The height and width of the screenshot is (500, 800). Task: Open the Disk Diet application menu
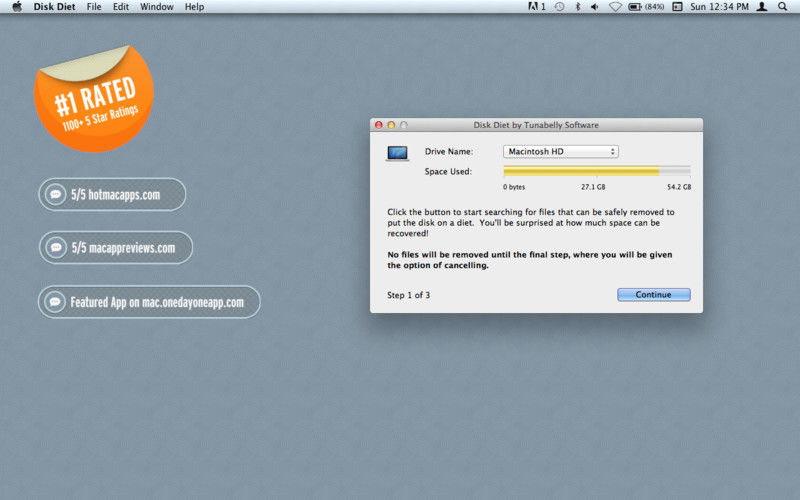54,7
